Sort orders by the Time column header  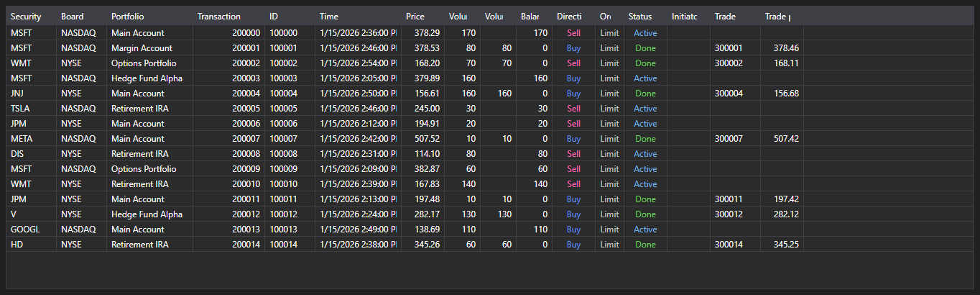[358, 16]
